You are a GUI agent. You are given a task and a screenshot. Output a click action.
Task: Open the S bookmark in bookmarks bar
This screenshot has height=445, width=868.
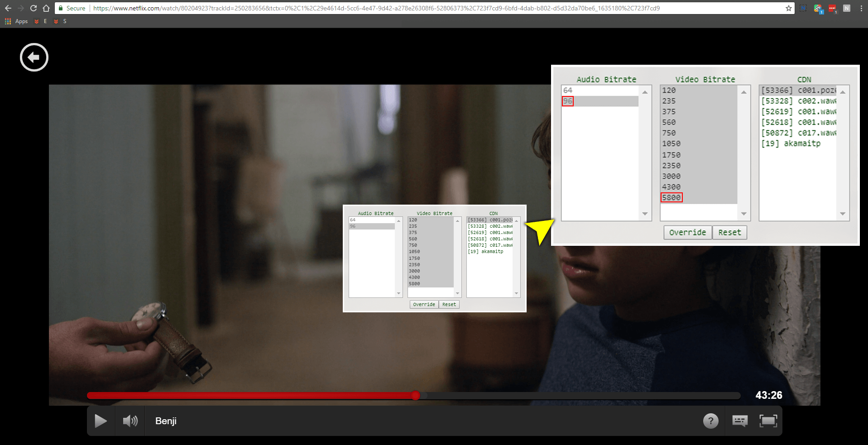pos(60,21)
